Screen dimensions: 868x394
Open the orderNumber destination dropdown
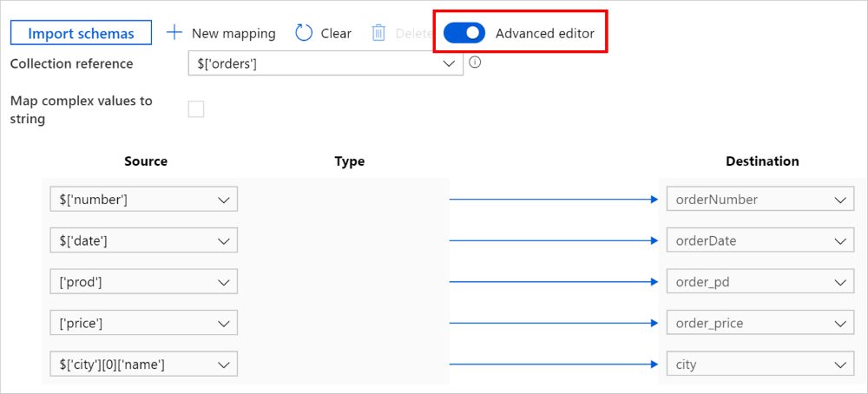pyautogui.click(x=839, y=200)
